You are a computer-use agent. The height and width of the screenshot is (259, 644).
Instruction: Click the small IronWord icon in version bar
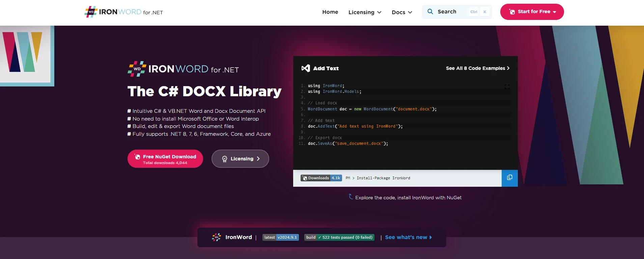tap(216, 237)
